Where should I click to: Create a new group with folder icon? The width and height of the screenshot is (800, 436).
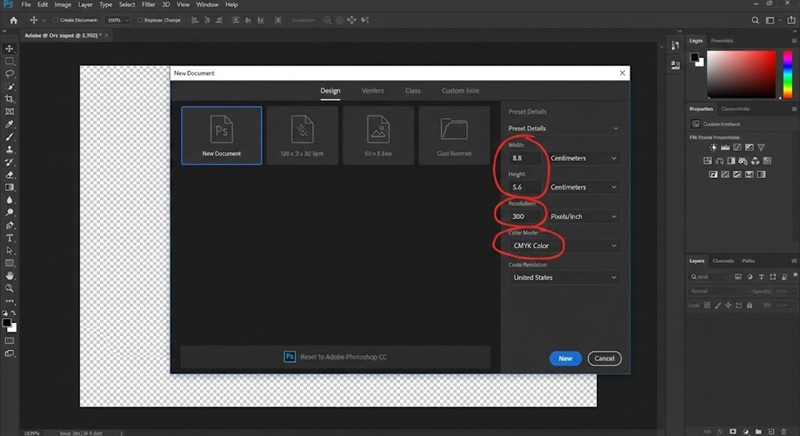(758, 431)
